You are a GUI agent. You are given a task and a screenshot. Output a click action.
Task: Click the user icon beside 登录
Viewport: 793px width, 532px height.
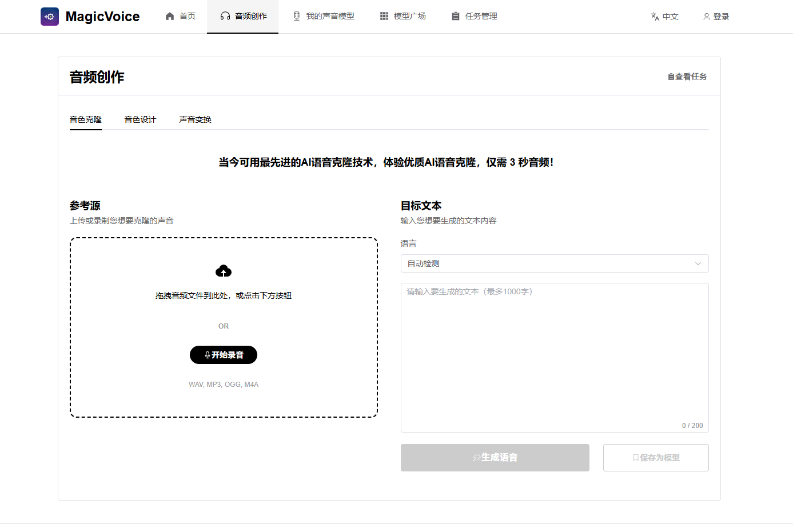(706, 17)
